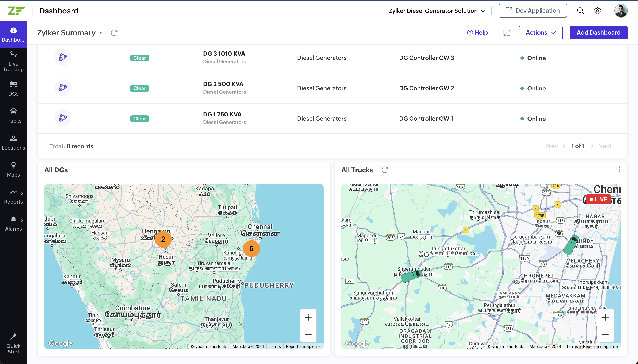
Task: Click device icon for DG 1 750 KVA
Action: tap(63, 118)
